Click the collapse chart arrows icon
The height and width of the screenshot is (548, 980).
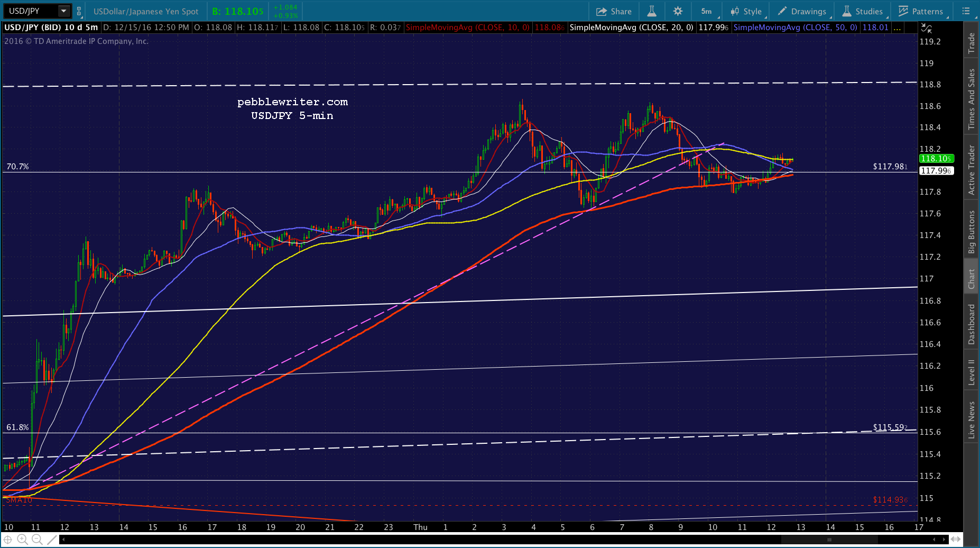point(926,28)
